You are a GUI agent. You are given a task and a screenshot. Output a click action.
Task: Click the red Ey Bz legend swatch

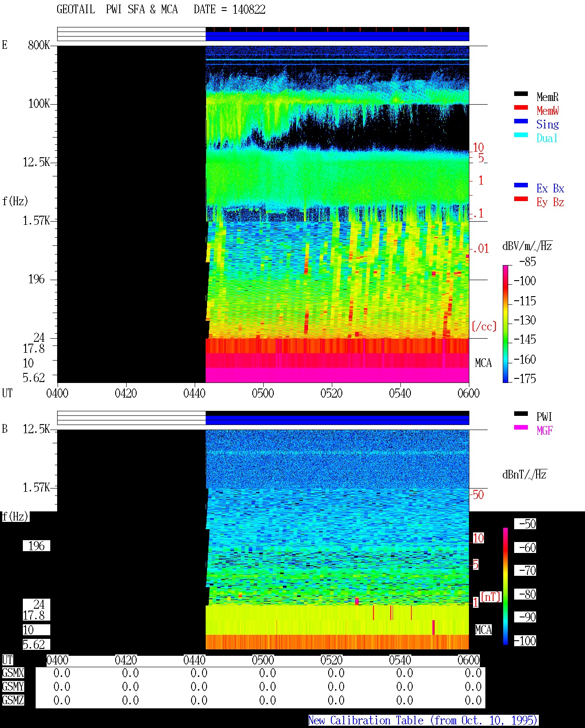coord(521,199)
